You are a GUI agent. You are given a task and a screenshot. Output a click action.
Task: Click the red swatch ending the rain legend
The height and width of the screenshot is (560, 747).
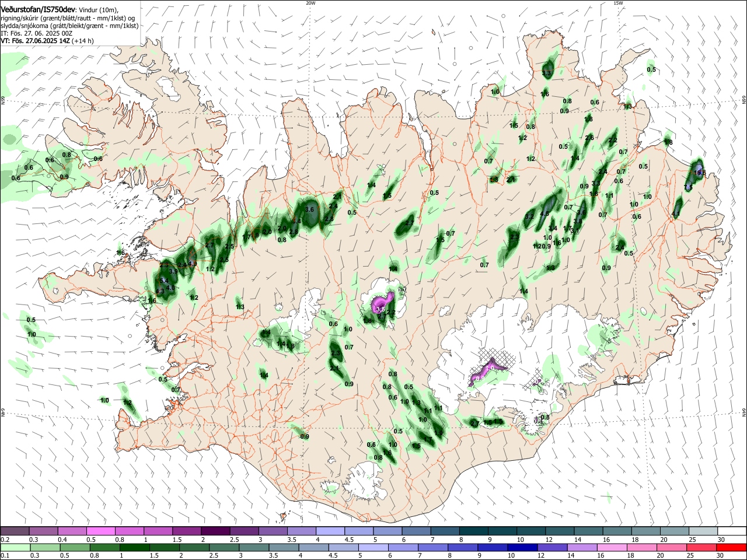[731, 548]
